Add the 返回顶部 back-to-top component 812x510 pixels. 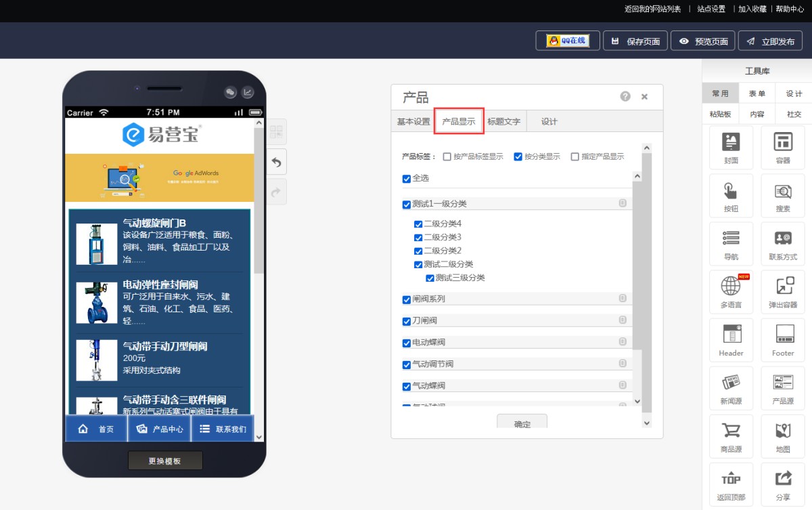731,484
